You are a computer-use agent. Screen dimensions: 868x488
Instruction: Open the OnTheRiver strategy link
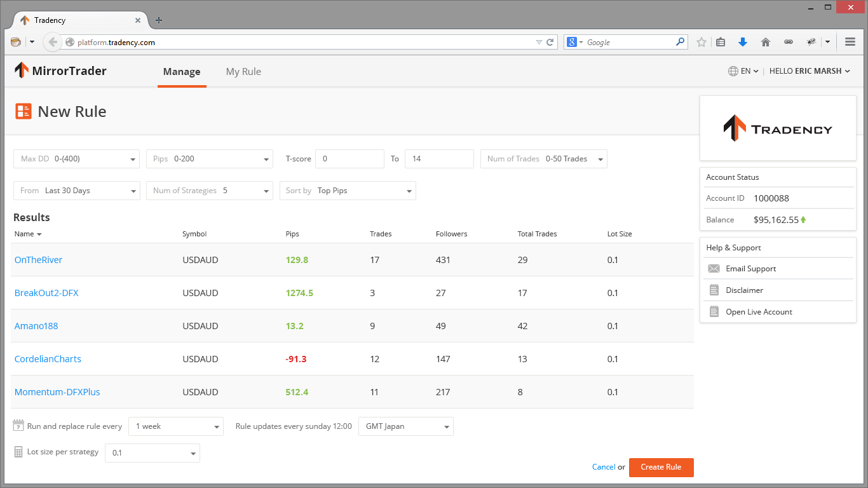coord(38,260)
